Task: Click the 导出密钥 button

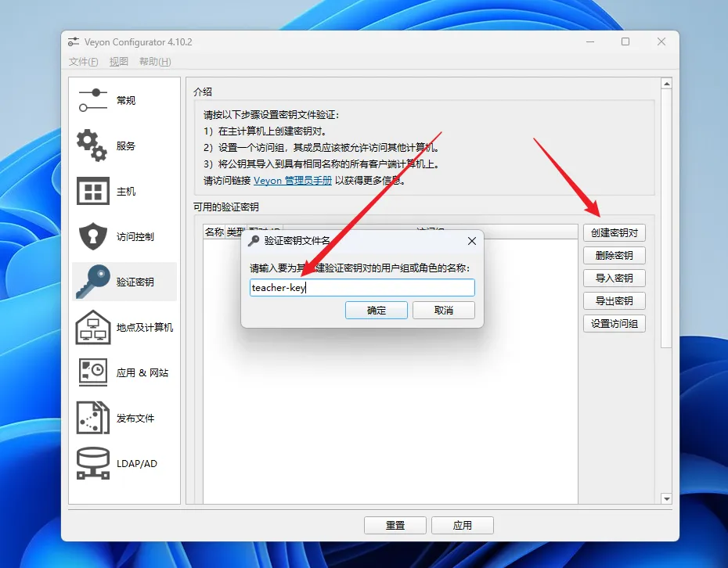Action: coord(614,301)
